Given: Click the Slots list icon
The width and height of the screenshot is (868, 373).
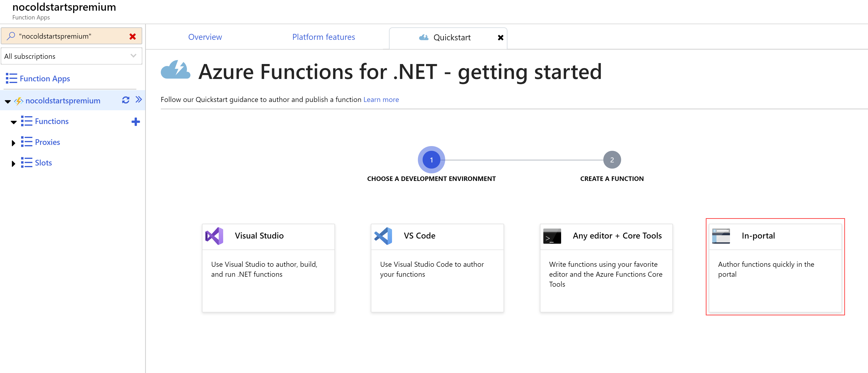Looking at the screenshot, I should 27,162.
